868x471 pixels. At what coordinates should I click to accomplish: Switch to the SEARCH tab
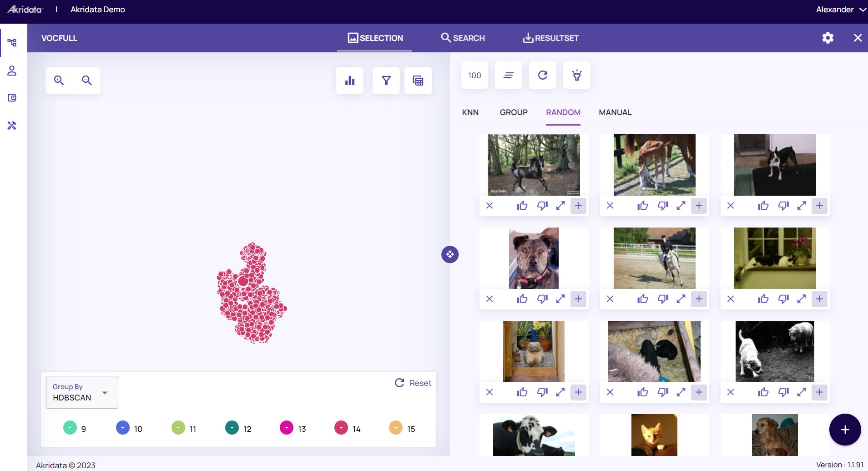point(463,38)
